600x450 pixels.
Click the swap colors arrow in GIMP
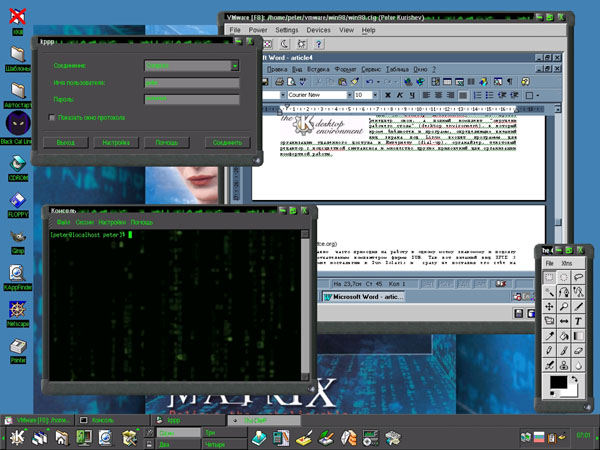(x=574, y=380)
